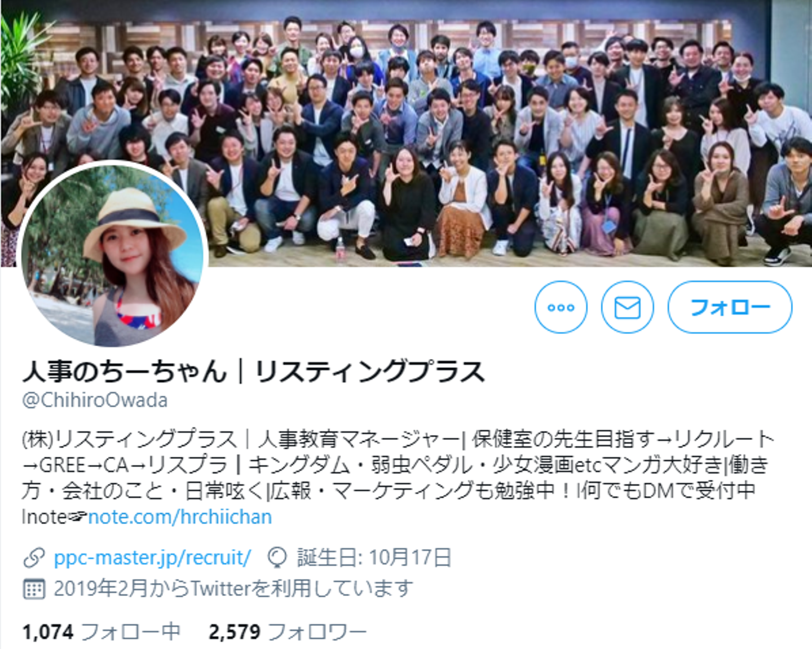Visit the ppc-master.jp/recruit/ website link
812x649 pixels.
point(152,558)
